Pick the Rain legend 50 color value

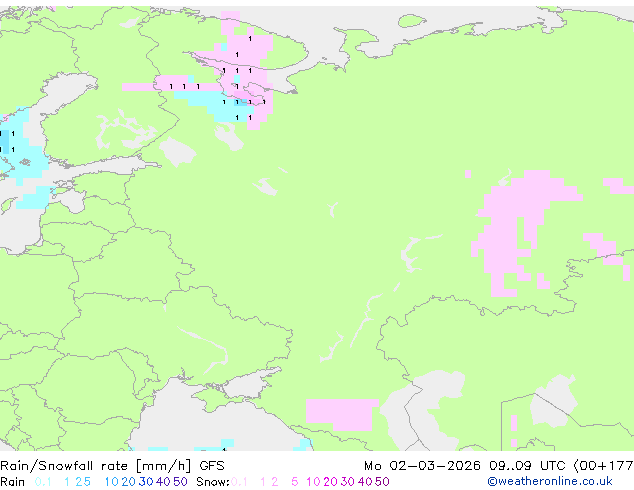pos(180,482)
